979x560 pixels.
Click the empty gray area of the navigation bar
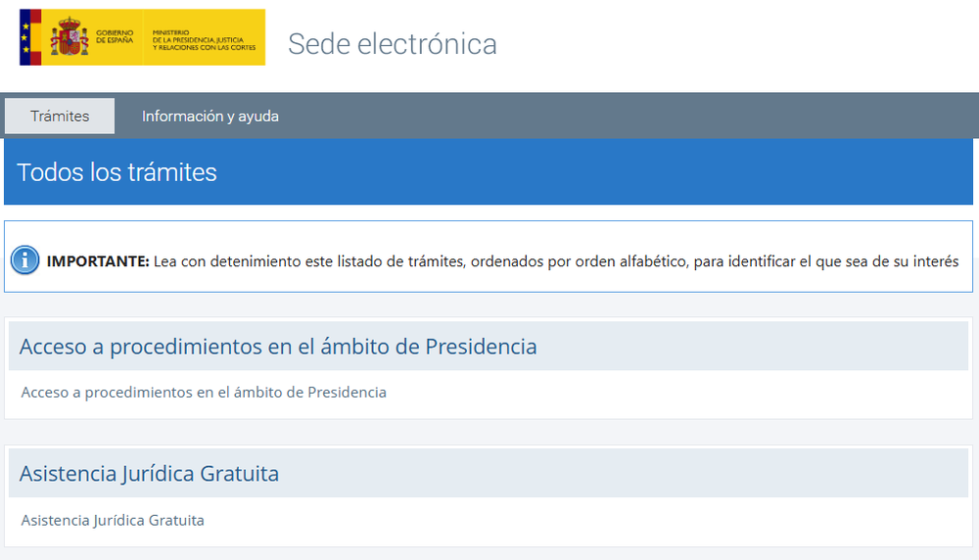point(625,117)
